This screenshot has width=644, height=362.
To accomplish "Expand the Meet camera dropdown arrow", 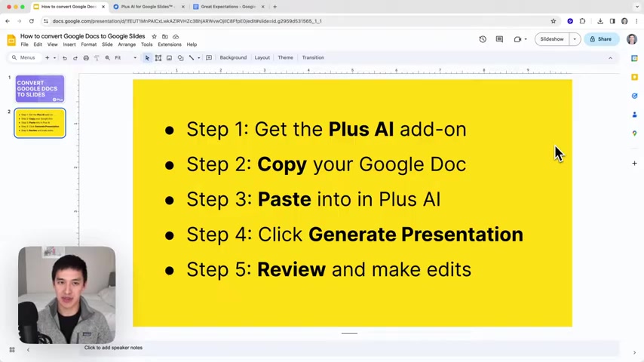I will click(x=526, y=39).
